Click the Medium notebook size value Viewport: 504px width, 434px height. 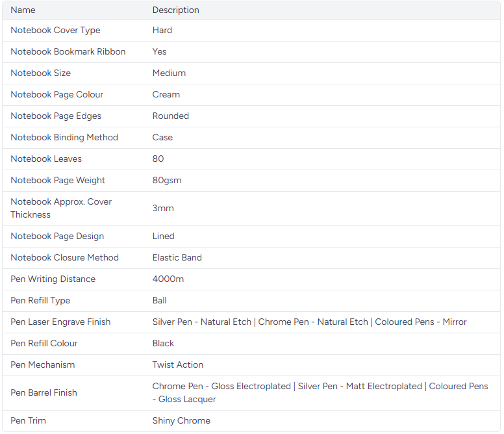(x=169, y=73)
